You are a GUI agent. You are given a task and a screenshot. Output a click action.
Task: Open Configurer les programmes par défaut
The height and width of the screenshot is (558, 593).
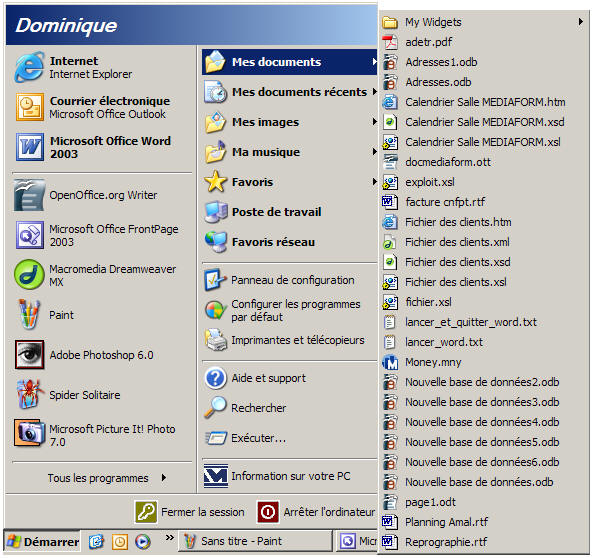pos(290,310)
